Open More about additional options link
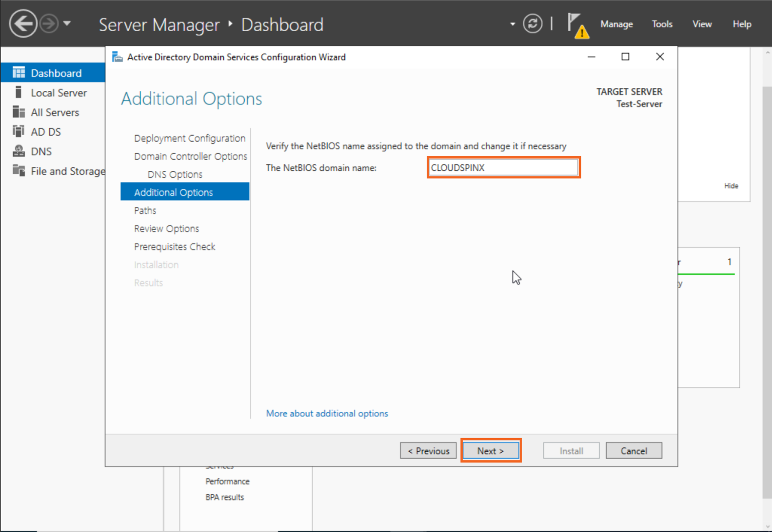772x532 pixels. click(x=327, y=413)
